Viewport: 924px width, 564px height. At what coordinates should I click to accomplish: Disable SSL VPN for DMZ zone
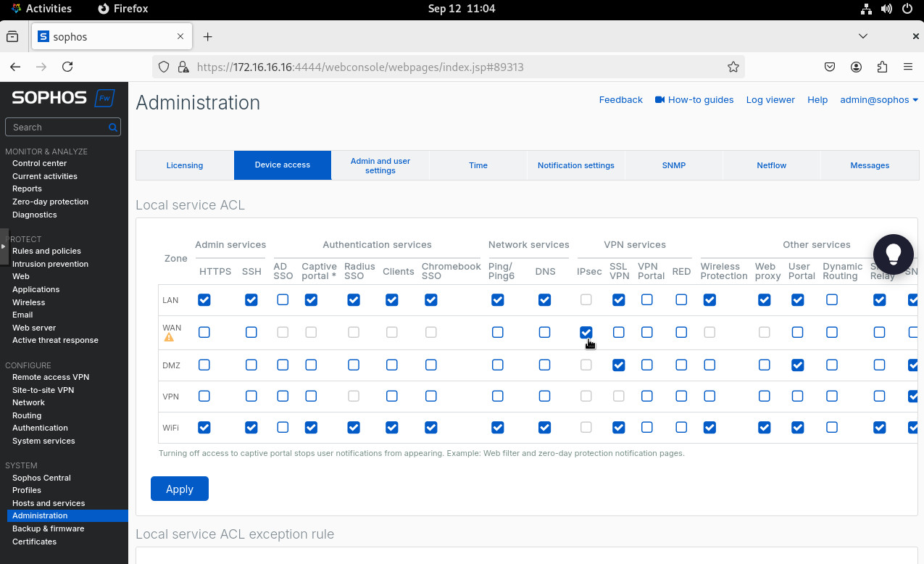click(618, 365)
